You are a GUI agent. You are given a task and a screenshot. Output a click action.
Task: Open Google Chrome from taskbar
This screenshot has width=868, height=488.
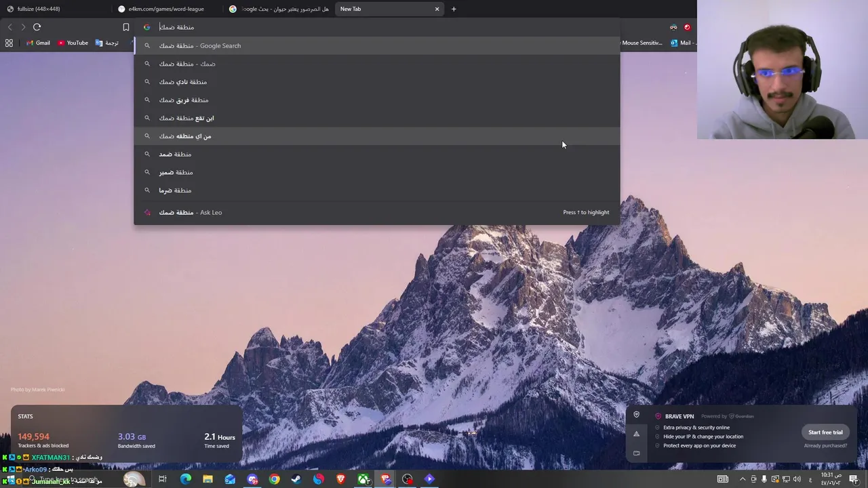274,479
